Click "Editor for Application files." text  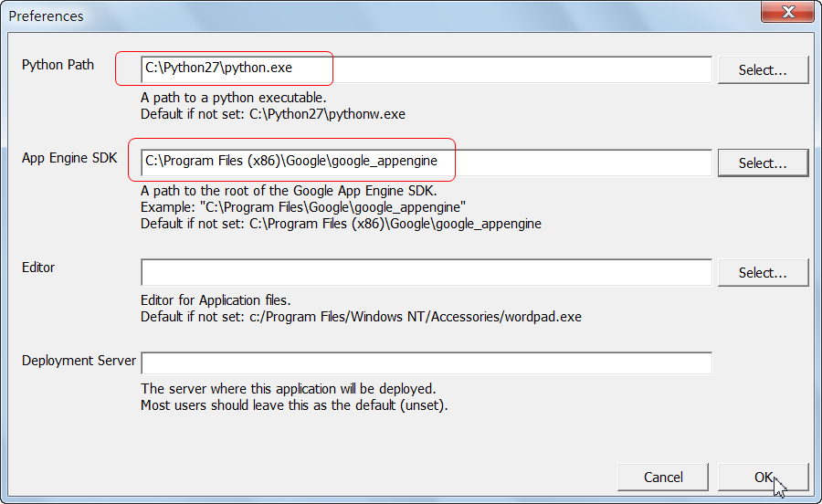click(216, 300)
